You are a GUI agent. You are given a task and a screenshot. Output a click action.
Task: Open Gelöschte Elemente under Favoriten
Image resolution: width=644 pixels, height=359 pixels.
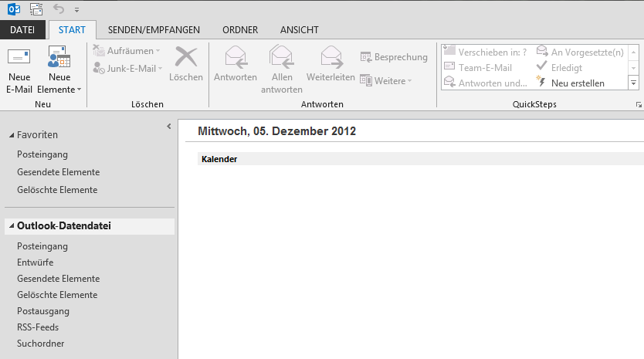click(57, 190)
